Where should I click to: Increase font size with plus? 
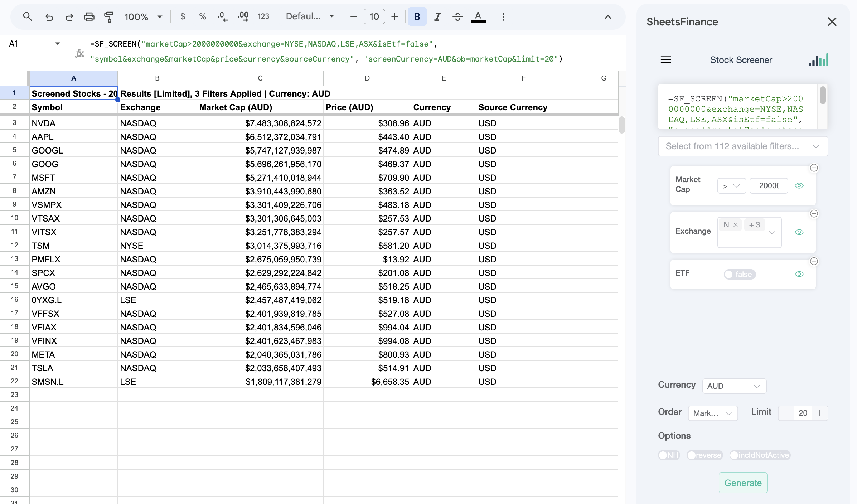pos(394,16)
